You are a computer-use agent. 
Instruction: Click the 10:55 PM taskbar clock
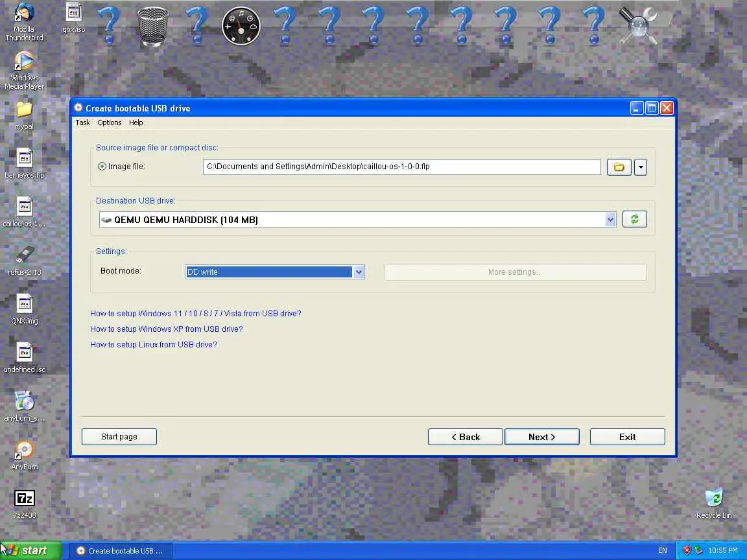(x=722, y=550)
